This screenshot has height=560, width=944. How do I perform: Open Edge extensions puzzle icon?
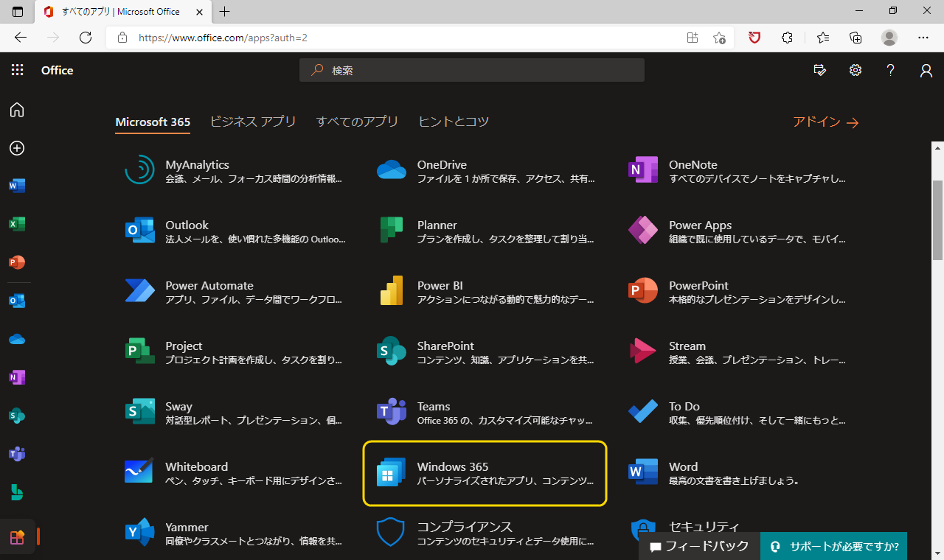coord(787,38)
